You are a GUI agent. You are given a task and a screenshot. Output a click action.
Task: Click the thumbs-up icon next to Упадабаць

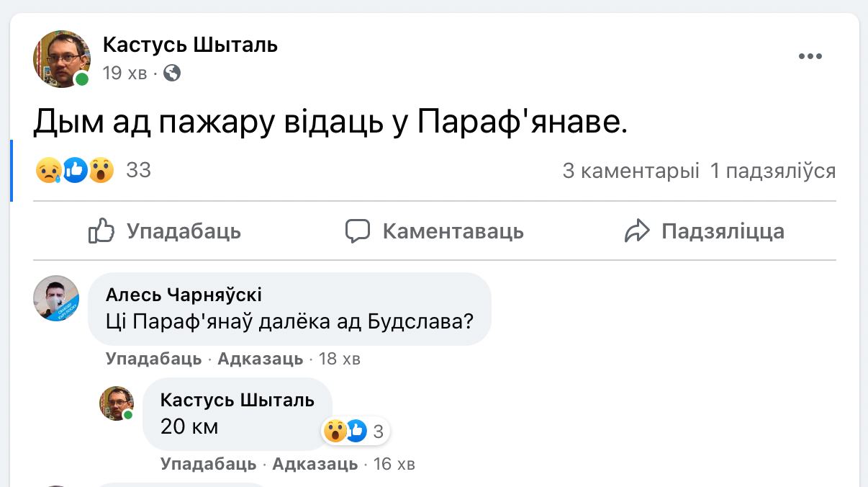tap(101, 231)
